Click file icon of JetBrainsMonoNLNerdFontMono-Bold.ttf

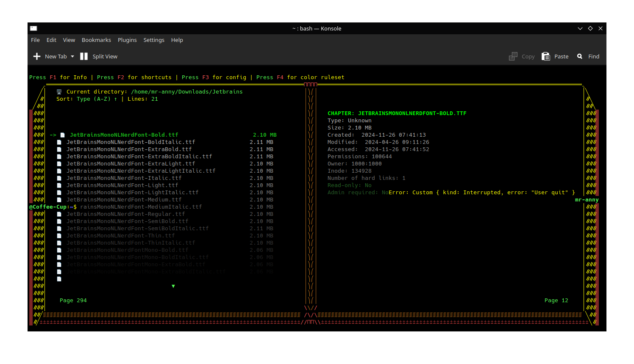point(59,250)
